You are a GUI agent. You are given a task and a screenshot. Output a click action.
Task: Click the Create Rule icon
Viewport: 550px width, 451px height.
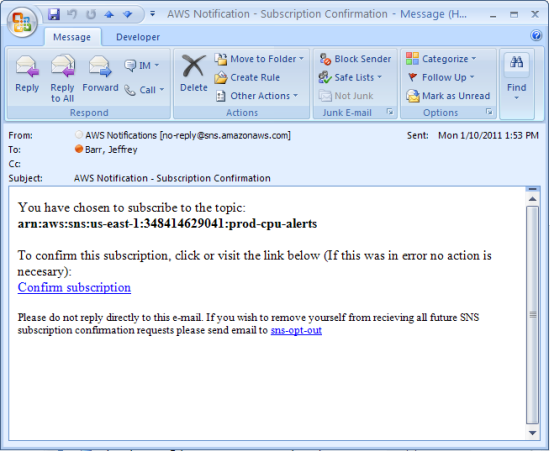tap(221, 77)
